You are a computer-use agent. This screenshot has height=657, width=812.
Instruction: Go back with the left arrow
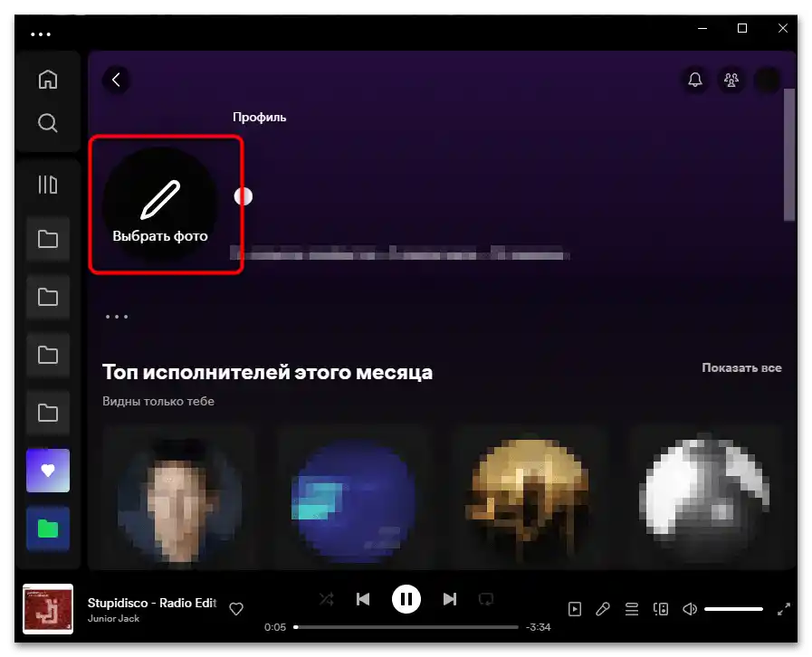116,80
